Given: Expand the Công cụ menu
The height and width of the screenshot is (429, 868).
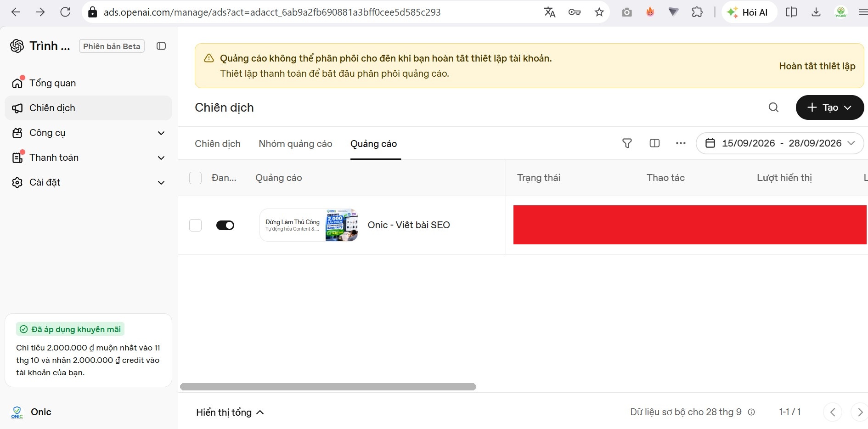Looking at the screenshot, I should tap(88, 133).
